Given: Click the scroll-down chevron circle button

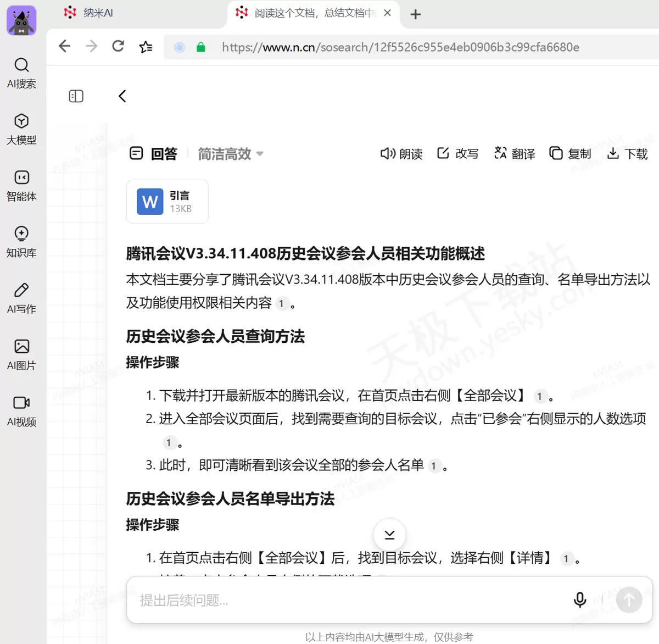Looking at the screenshot, I should [x=389, y=535].
